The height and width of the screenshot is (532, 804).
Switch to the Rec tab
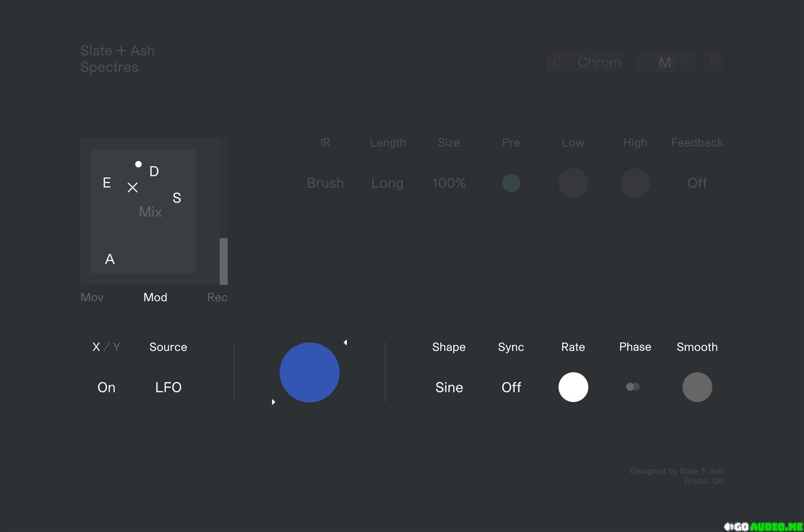[217, 297]
